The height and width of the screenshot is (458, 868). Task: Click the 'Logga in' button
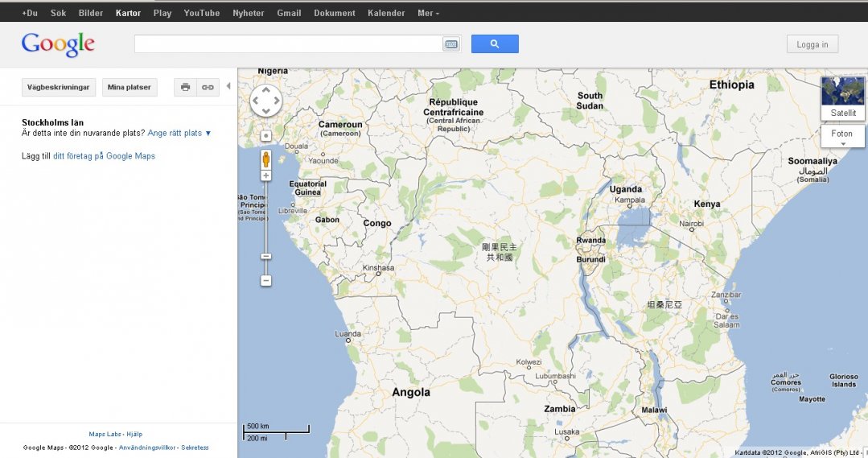click(x=812, y=44)
